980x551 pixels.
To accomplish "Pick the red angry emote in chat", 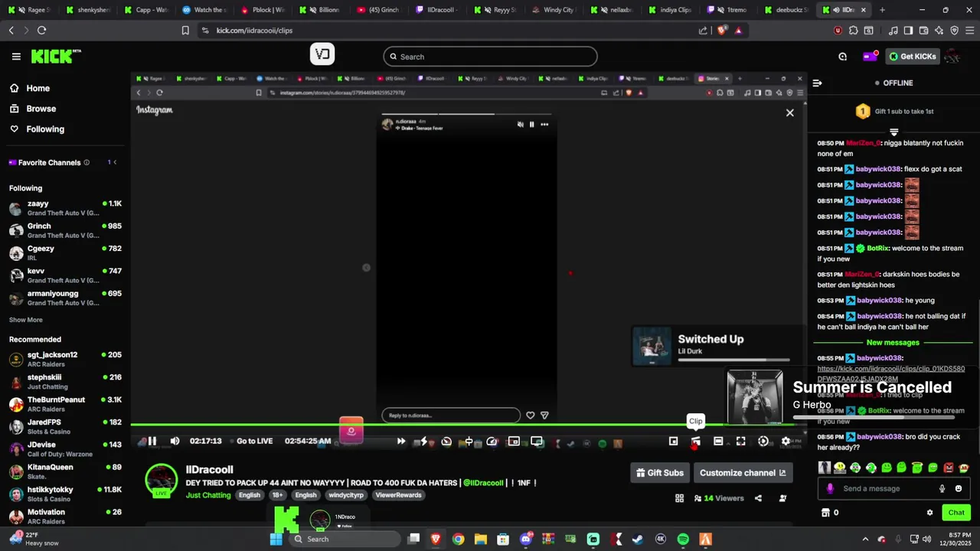I will coord(949,468).
